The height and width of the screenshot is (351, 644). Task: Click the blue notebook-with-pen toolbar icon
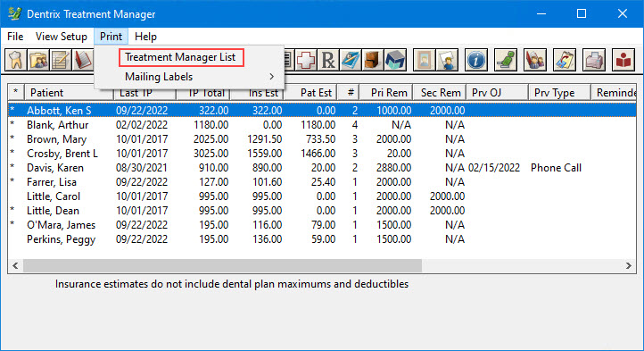click(x=351, y=61)
